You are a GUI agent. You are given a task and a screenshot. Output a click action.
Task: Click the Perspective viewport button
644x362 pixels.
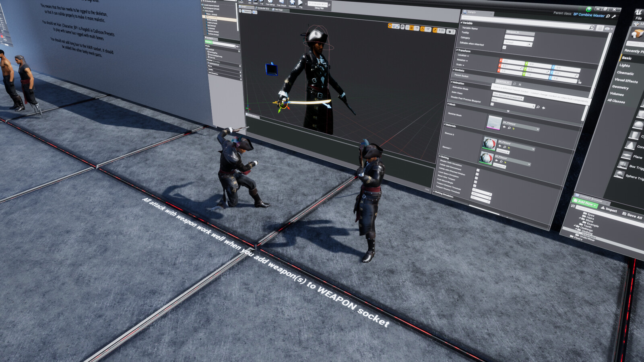tap(246, 11)
